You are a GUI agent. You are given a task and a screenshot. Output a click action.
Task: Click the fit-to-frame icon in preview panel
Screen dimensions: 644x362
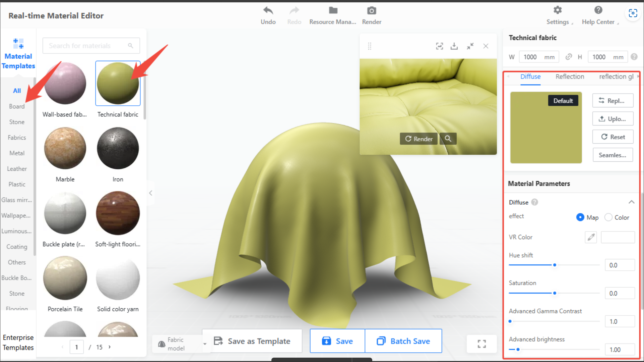440,46
